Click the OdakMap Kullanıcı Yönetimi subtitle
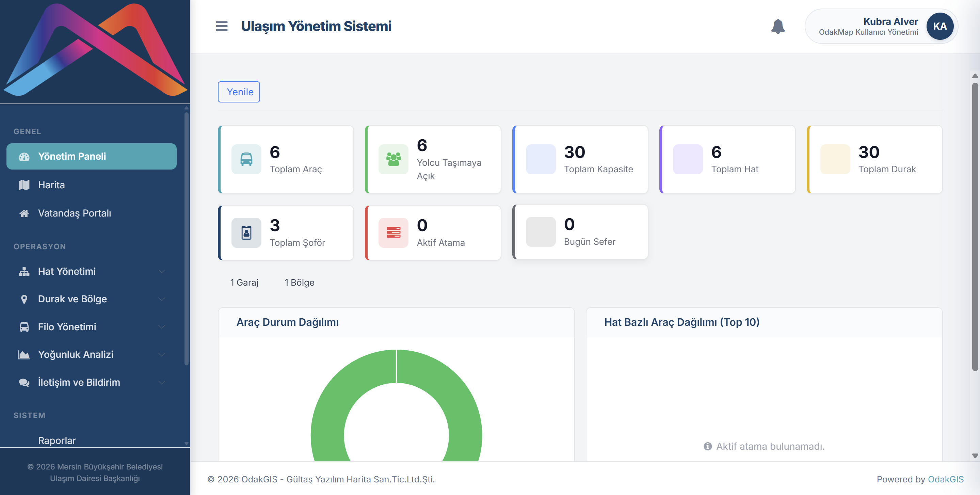The image size is (980, 495). 868,32
